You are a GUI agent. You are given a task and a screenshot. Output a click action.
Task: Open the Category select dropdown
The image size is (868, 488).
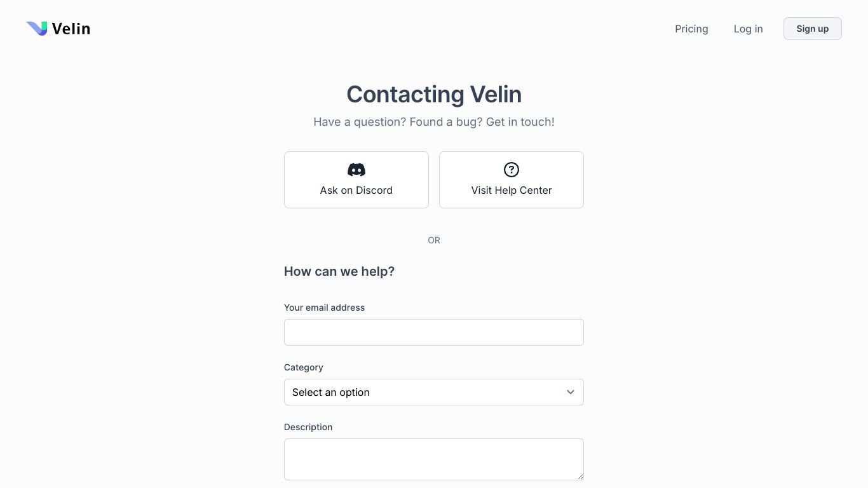(x=434, y=392)
